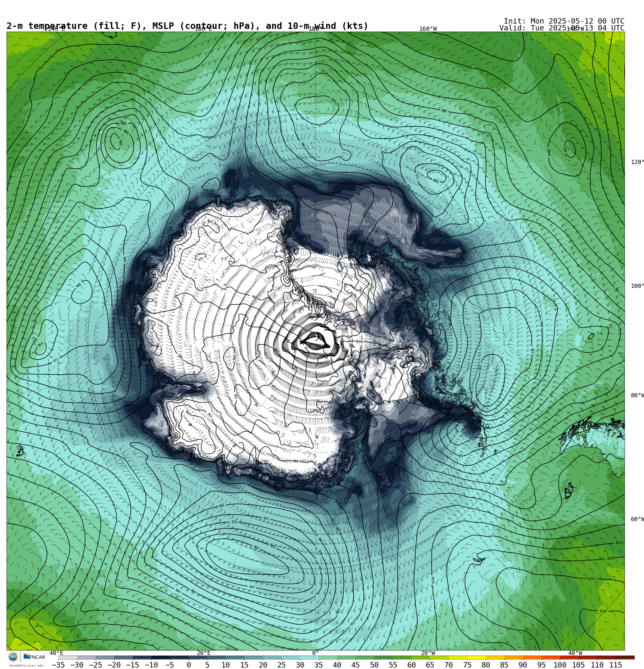Image resolution: width=644 pixels, height=669 pixels.
Task: Click the '0°' longitude label at bottom
Action: [315, 653]
